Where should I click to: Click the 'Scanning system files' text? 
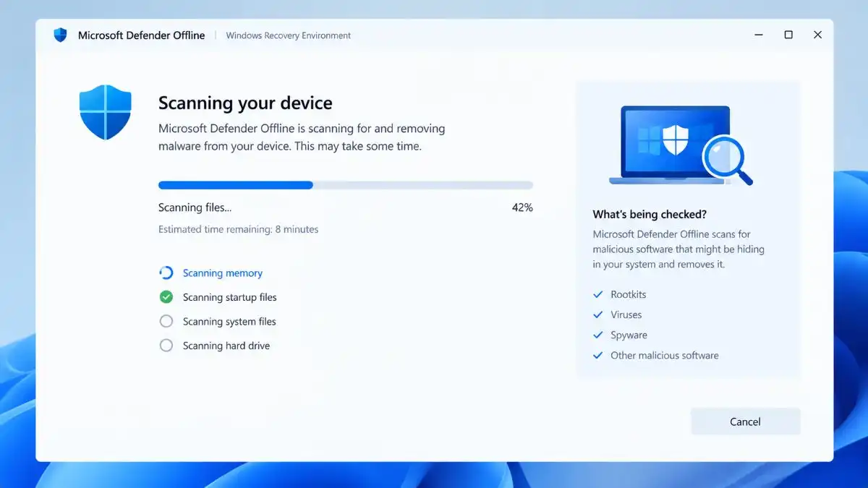pos(229,322)
